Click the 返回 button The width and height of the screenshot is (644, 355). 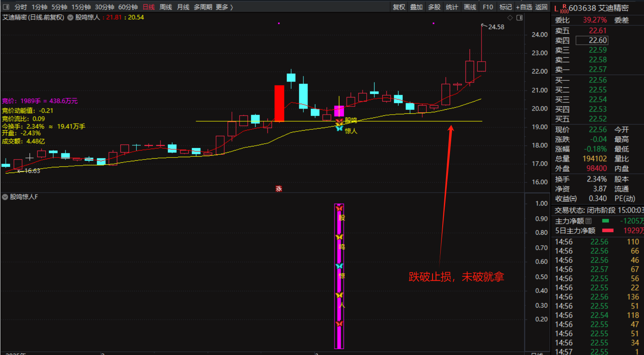pos(541,7)
